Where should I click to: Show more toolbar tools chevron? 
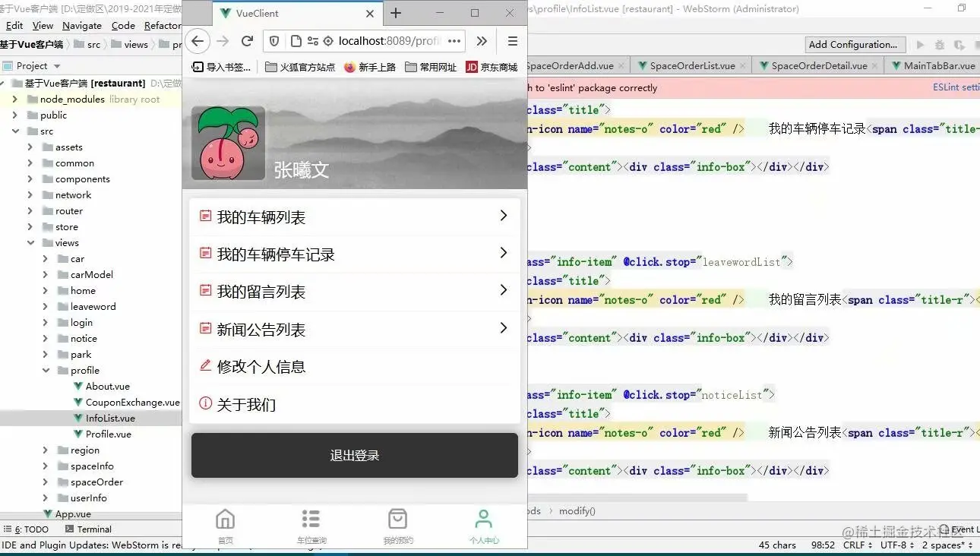pyautogui.click(x=482, y=41)
